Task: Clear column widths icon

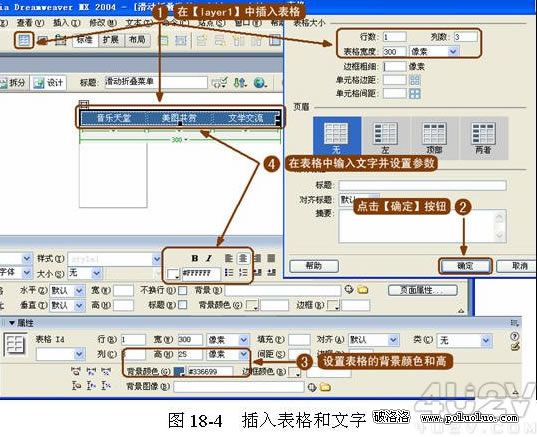Action: [x=76, y=371]
